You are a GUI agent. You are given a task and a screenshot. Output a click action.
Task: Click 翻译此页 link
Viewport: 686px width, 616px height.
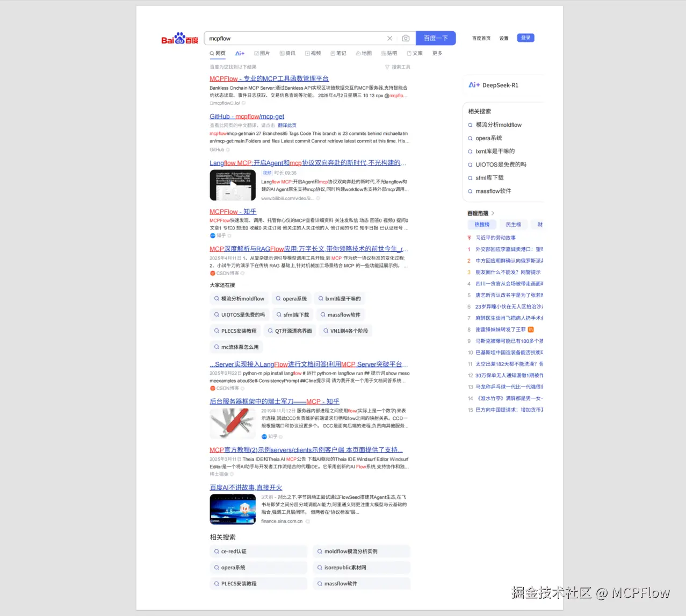(287, 125)
